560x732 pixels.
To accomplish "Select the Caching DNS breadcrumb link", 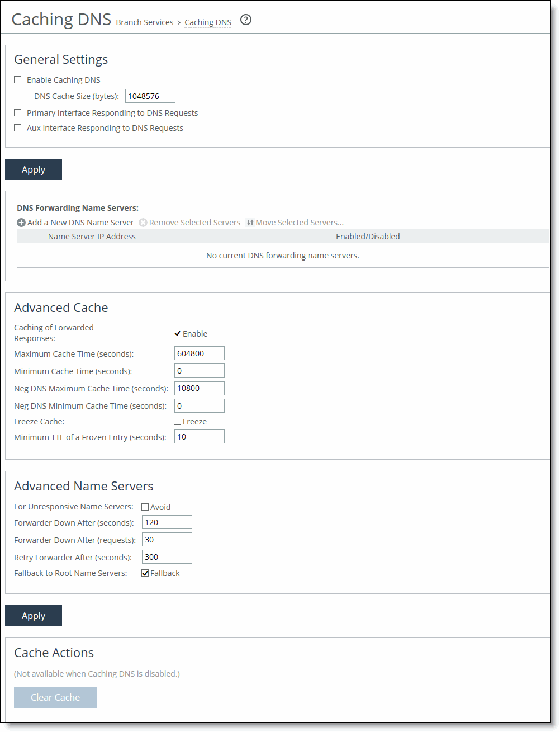I will pos(207,22).
